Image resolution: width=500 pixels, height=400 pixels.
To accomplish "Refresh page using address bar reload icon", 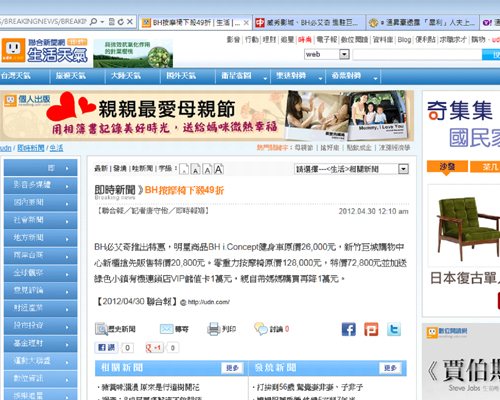I will 121,22.
